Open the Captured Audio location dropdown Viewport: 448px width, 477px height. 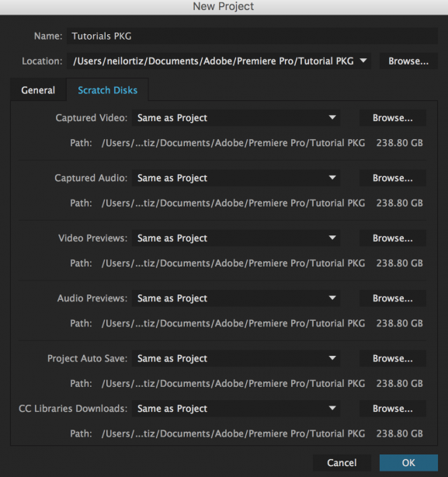tap(236, 178)
